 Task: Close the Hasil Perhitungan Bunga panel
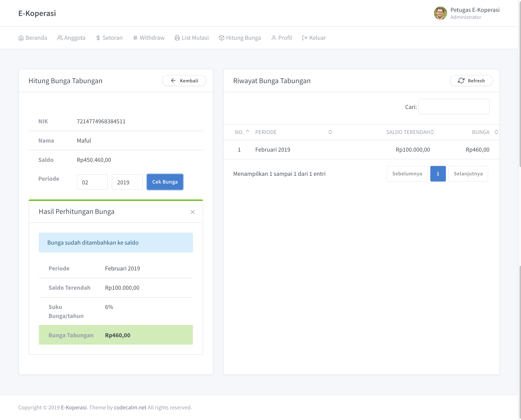(x=192, y=212)
